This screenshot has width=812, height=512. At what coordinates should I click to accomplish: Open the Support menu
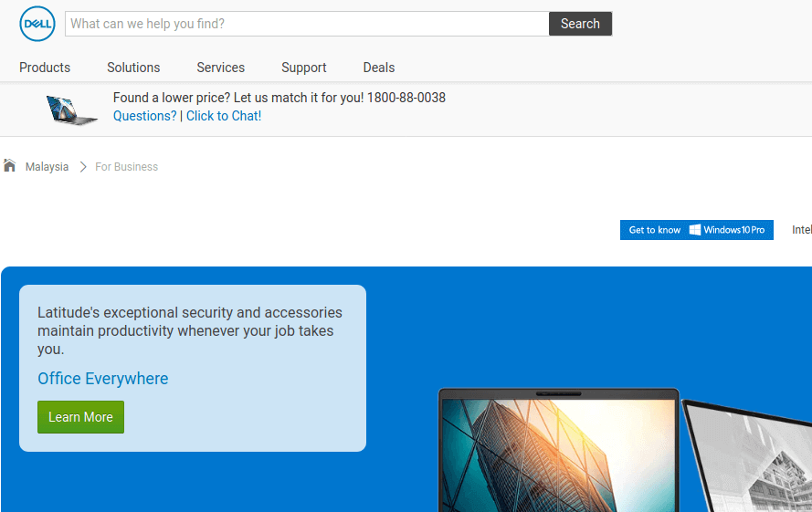(x=304, y=68)
